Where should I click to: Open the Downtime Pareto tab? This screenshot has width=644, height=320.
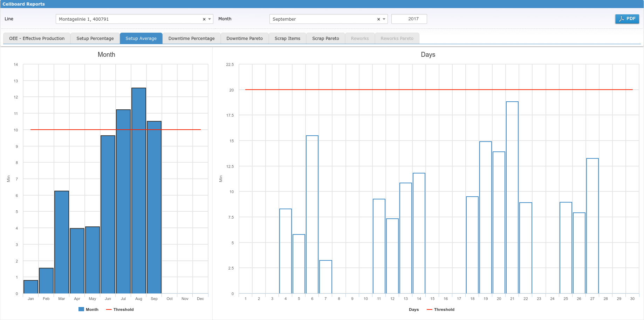244,39
